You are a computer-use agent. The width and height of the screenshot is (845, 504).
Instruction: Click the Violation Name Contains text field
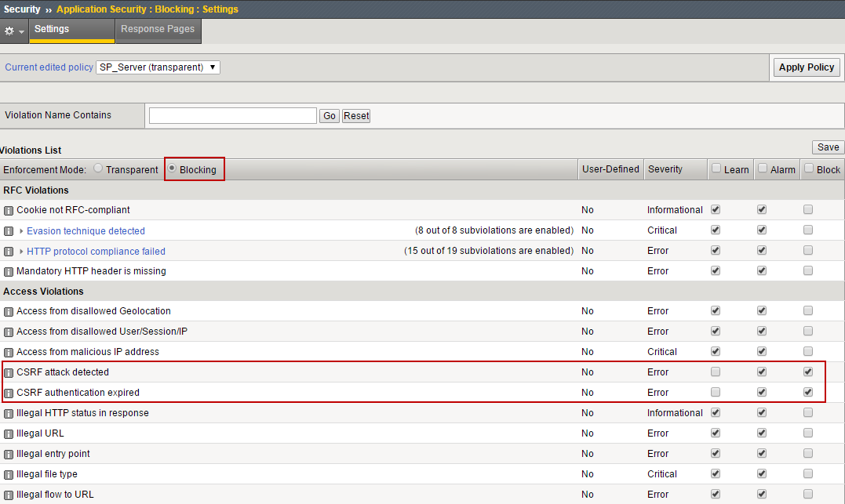(232, 116)
